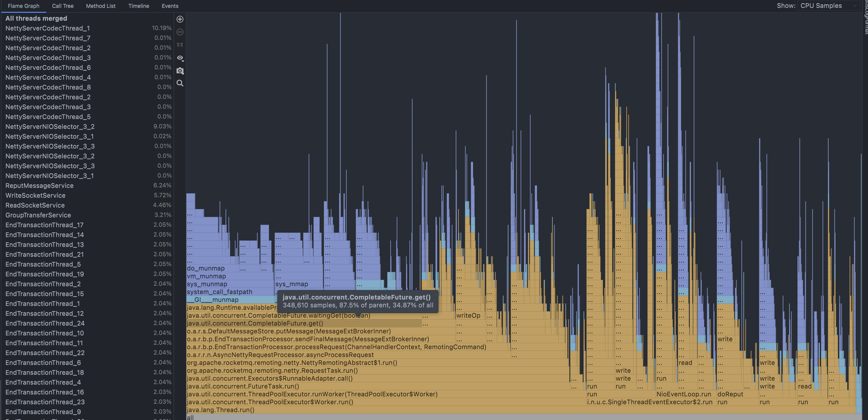
Task: Click the camera capture image icon
Action: (x=180, y=71)
